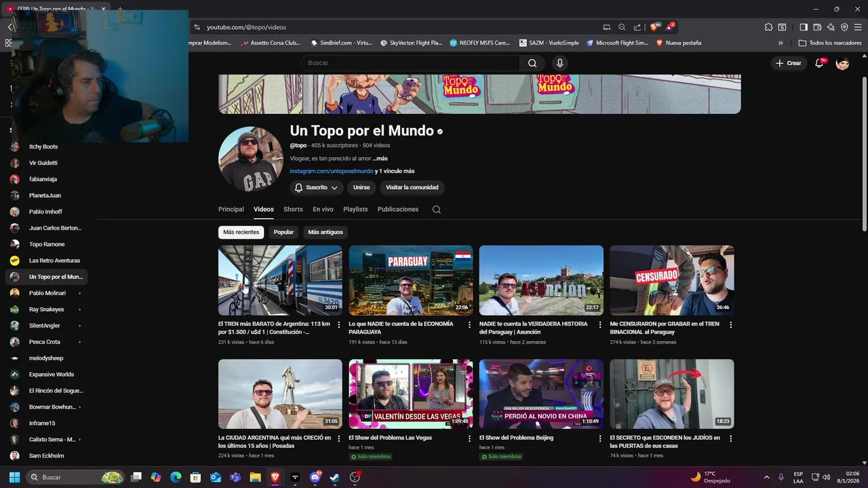Open Brave Wallet icon

click(817, 27)
